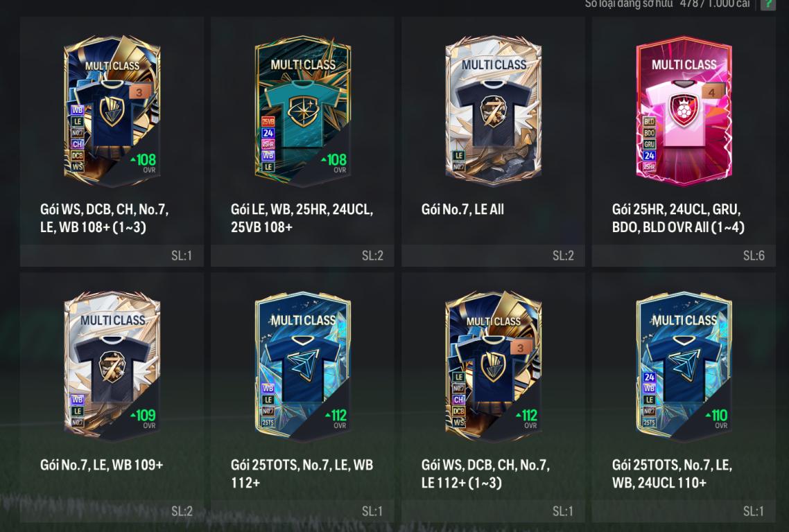Select the teal Multi Class 108 pack card
Screen dimensions: 789x532
302,111
